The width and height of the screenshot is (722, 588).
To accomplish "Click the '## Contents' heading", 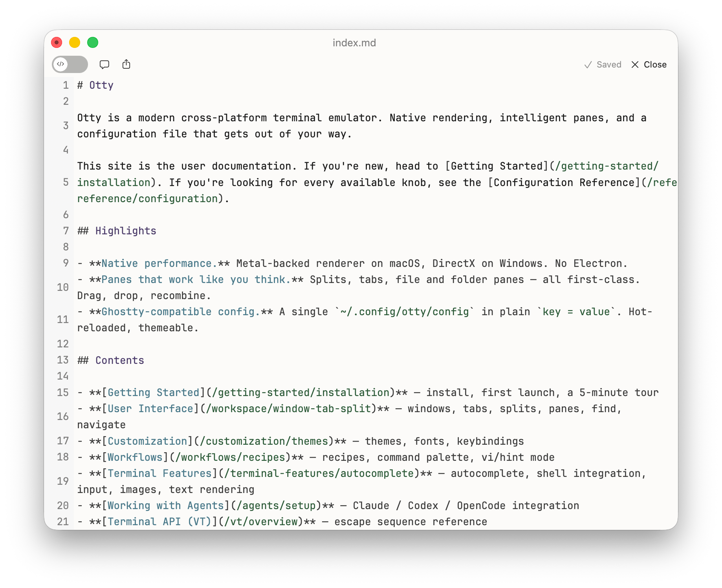I will [x=111, y=360].
